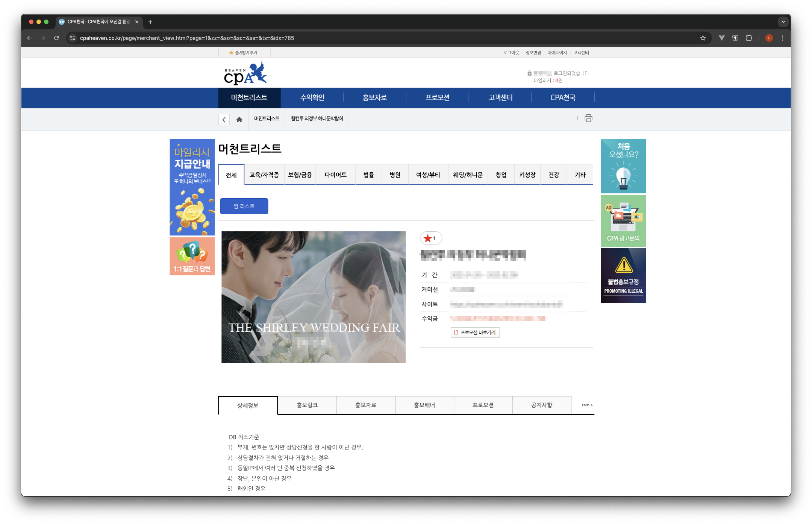The width and height of the screenshot is (812, 524).
Task: Open the 머천트리스트 main menu
Action: [249, 98]
